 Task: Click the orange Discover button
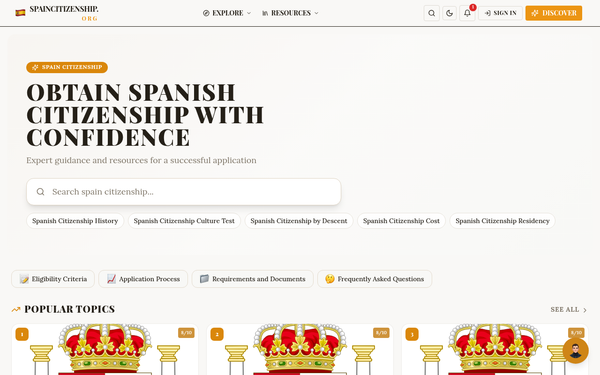(553, 13)
